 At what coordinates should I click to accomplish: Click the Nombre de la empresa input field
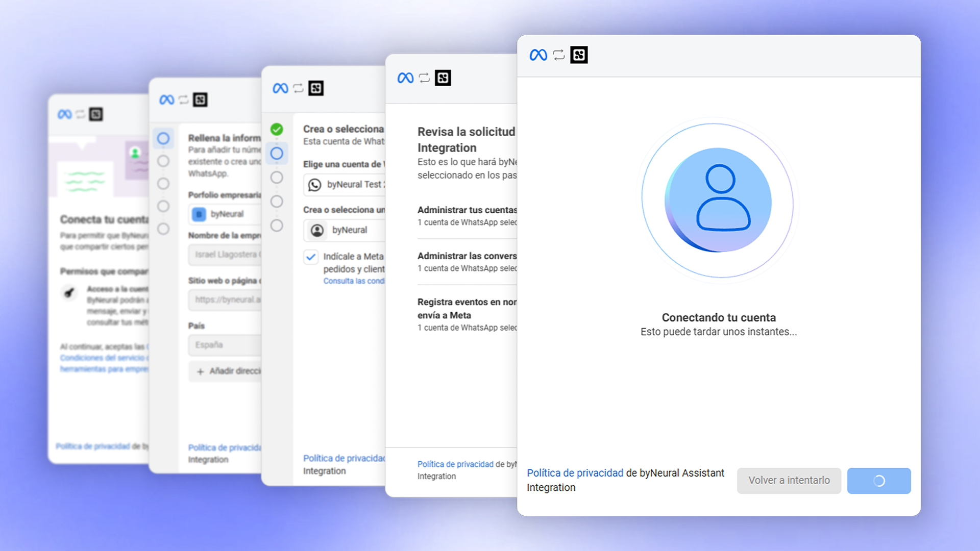coord(225,255)
